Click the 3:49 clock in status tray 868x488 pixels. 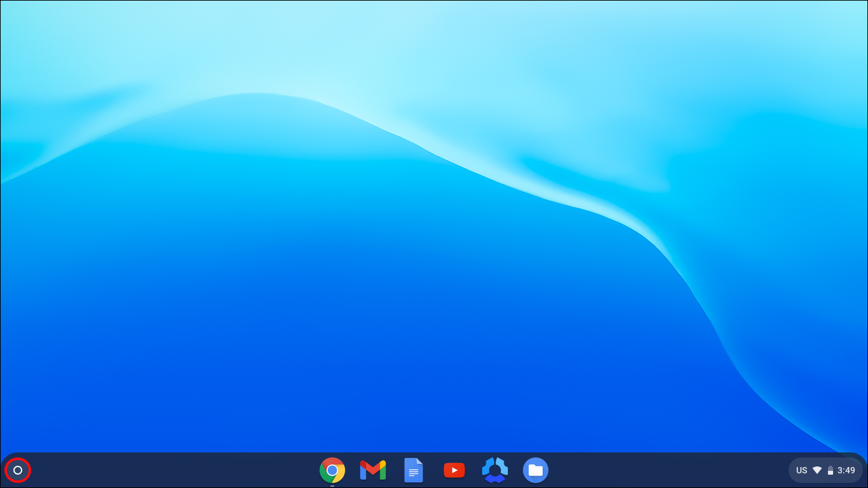point(846,471)
